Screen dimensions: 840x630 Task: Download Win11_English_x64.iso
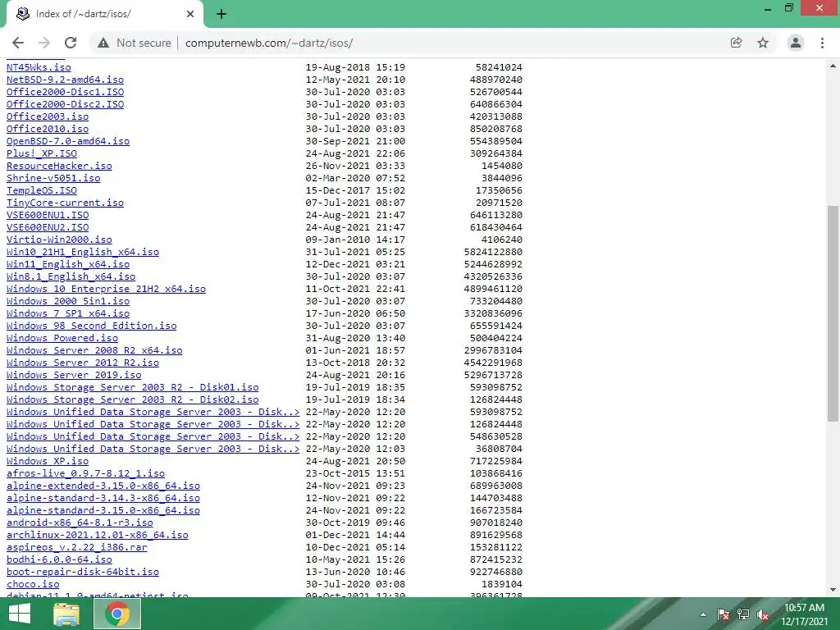[68, 264]
